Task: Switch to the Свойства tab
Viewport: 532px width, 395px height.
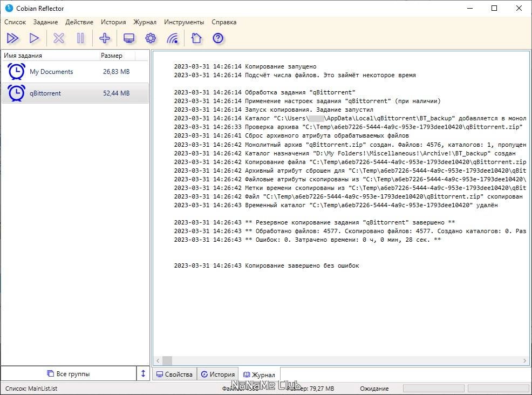Action: tap(174, 374)
